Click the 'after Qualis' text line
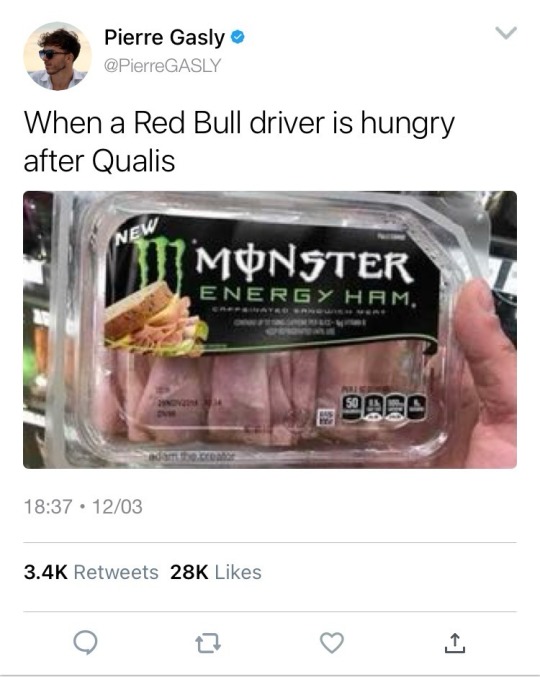 (99, 161)
